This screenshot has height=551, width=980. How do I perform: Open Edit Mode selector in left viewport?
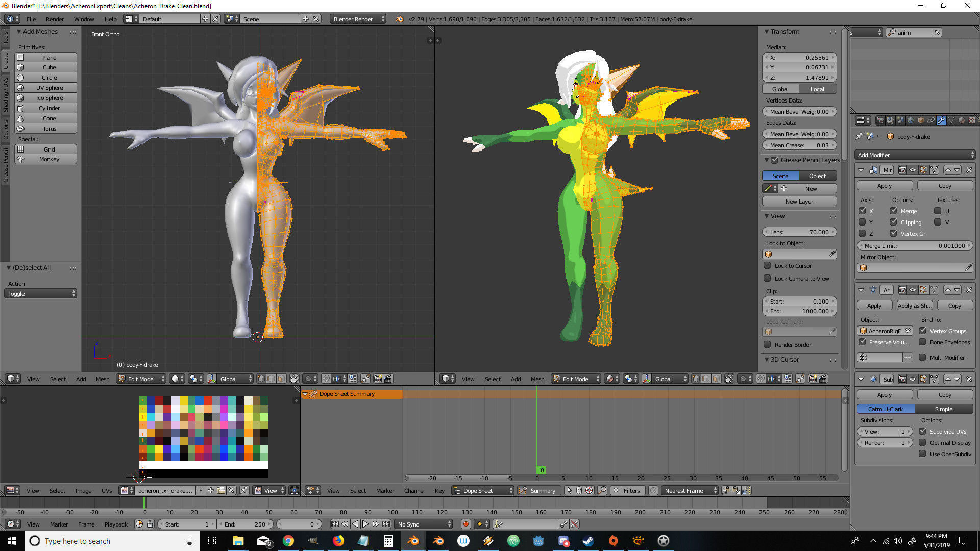tap(141, 379)
